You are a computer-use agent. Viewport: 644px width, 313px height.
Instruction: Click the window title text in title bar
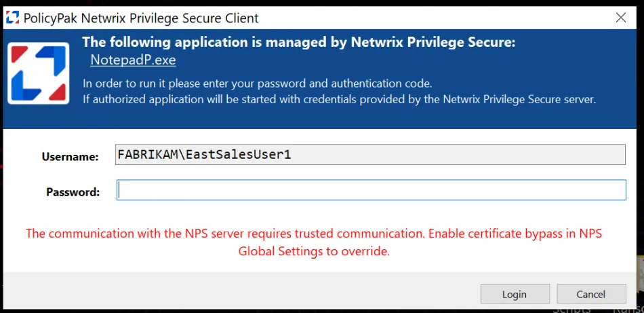click(x=141, y=18)
